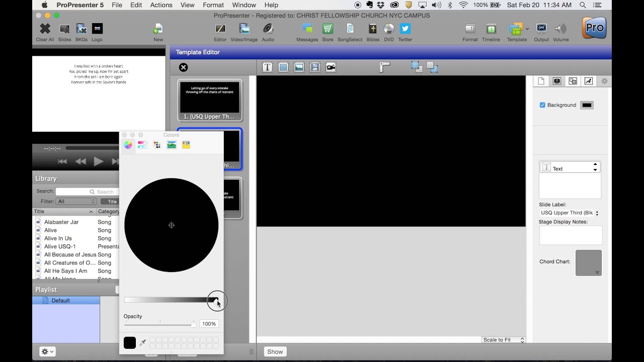Open the Slide Label dropdown
Screen dimensions: 644x362
pos(570,213)
